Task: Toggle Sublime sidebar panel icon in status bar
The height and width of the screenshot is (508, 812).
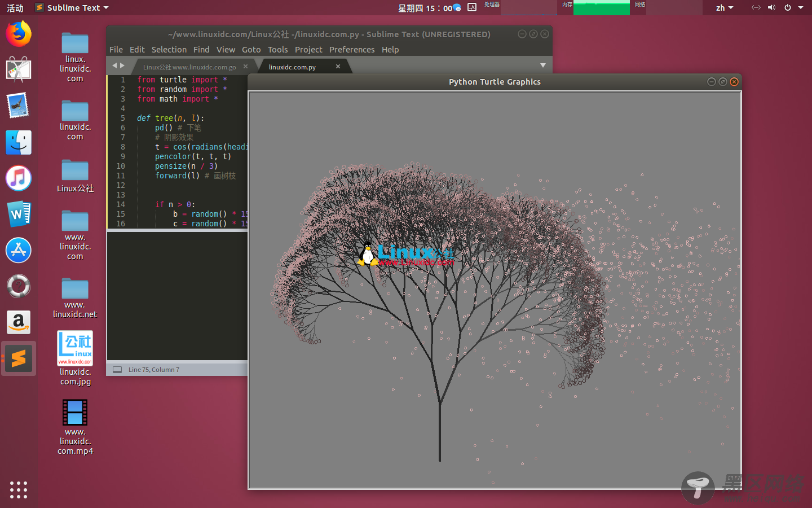Action: (x=117, y=370)
